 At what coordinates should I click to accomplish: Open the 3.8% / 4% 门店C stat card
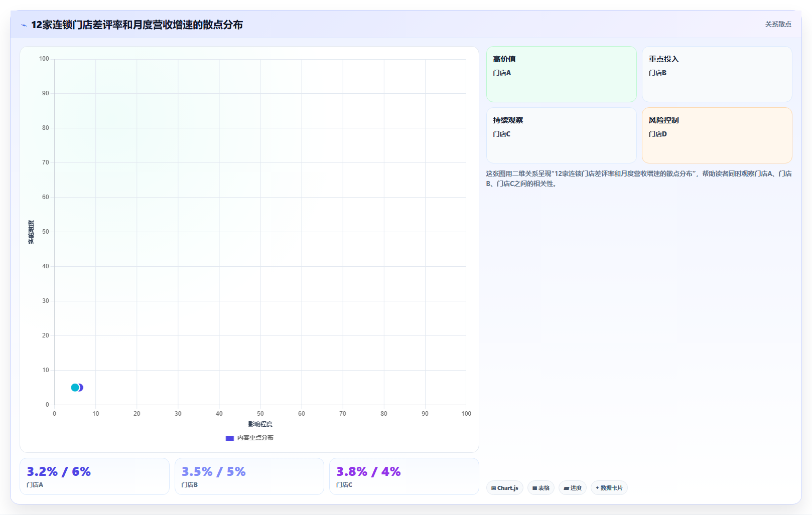point(404,476)
